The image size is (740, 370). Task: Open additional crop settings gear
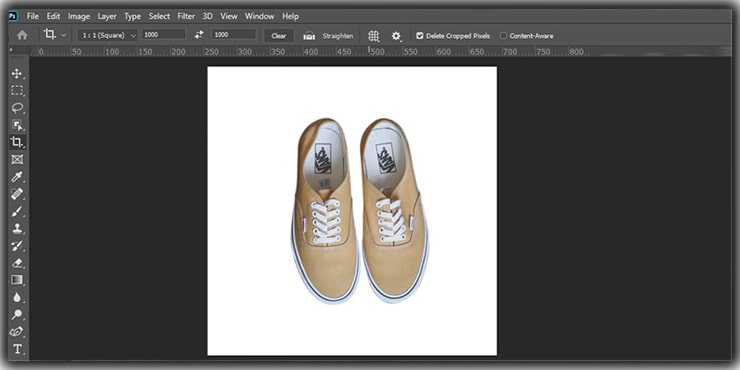(x=396, y=36)
